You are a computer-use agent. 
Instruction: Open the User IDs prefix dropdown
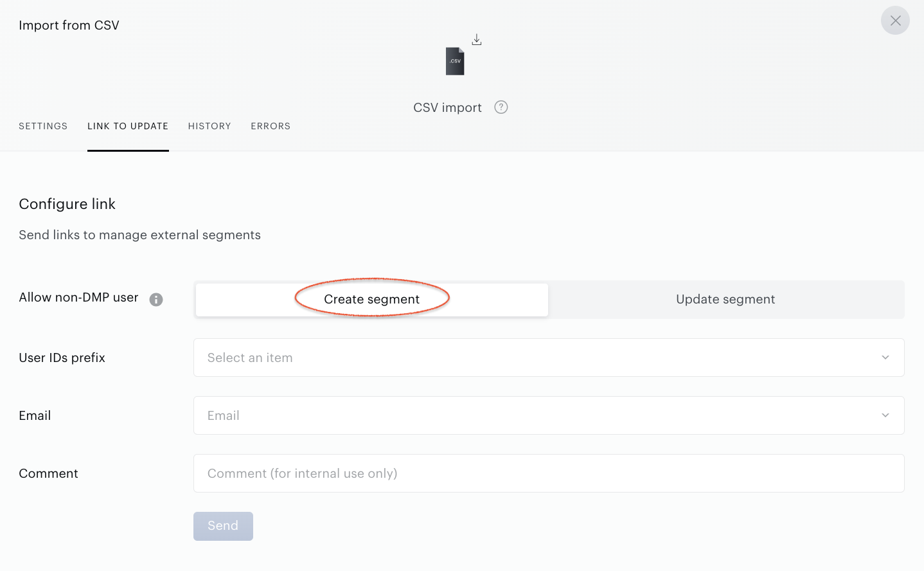pyautogui.click(x=549, y=358)
